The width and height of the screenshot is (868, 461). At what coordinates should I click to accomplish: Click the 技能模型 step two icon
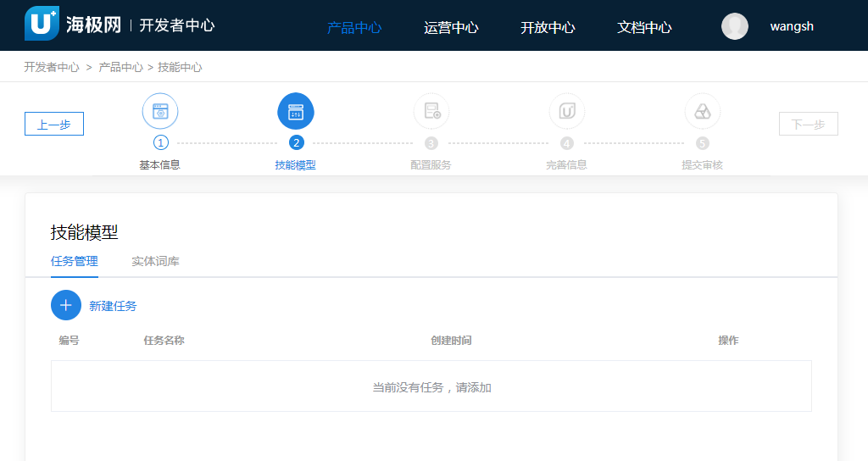click(296, 111)
